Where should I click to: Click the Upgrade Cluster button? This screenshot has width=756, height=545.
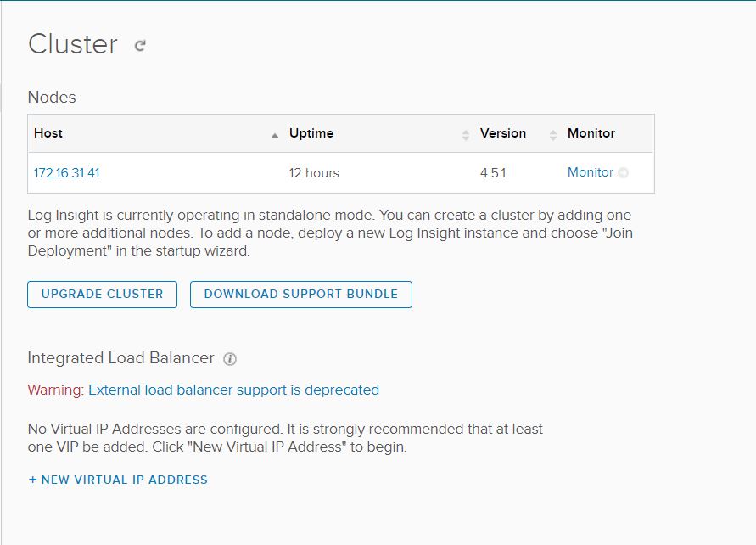(x=102, y=295)
